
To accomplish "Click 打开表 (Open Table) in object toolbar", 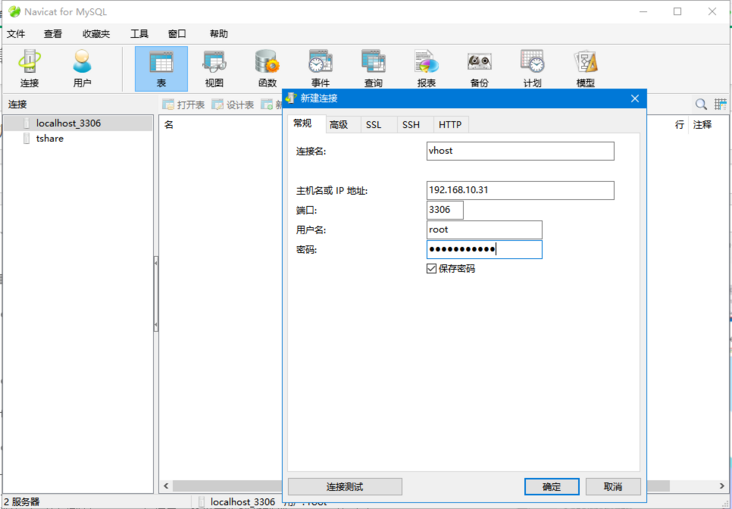I will (183, 105).
